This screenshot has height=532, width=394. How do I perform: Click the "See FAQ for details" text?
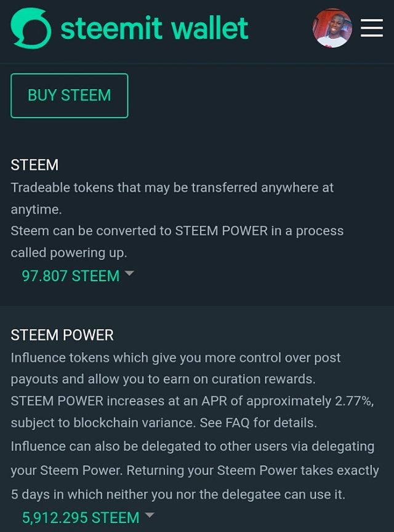tap(259, 423)
